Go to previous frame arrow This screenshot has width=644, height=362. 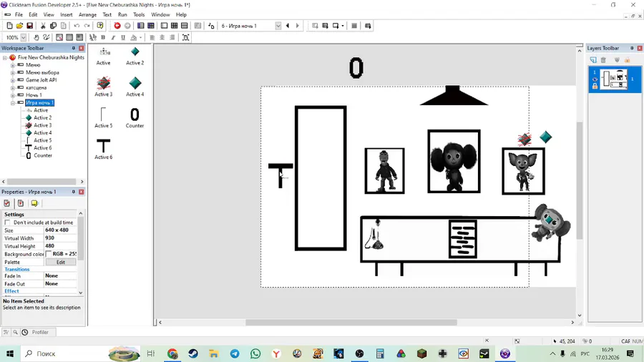[x=288, y=26]
